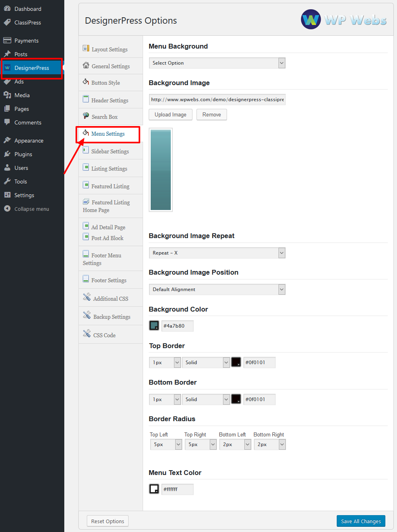Click the Media library icon
This screenshot has width=397, height=532.
(x=7, y=95)
